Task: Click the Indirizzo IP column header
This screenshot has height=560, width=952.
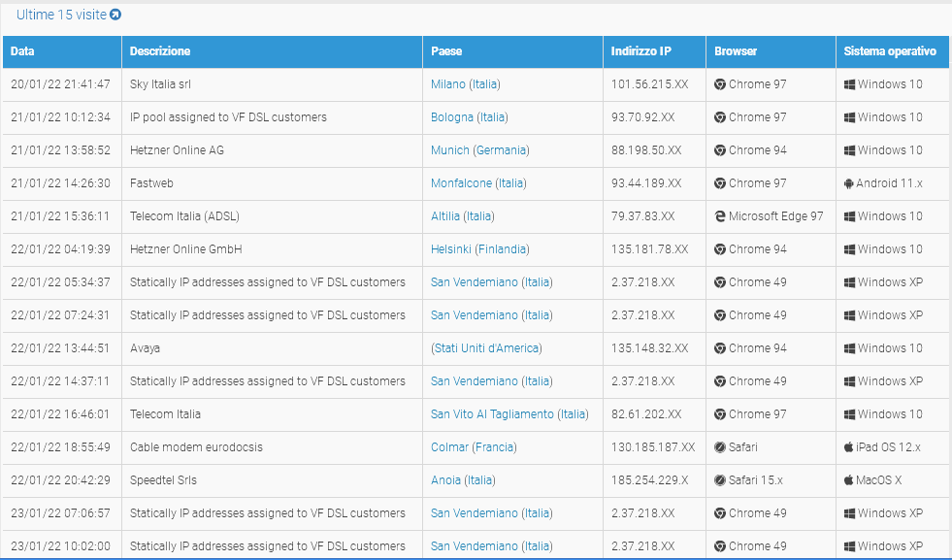Action: coord(654,51)
